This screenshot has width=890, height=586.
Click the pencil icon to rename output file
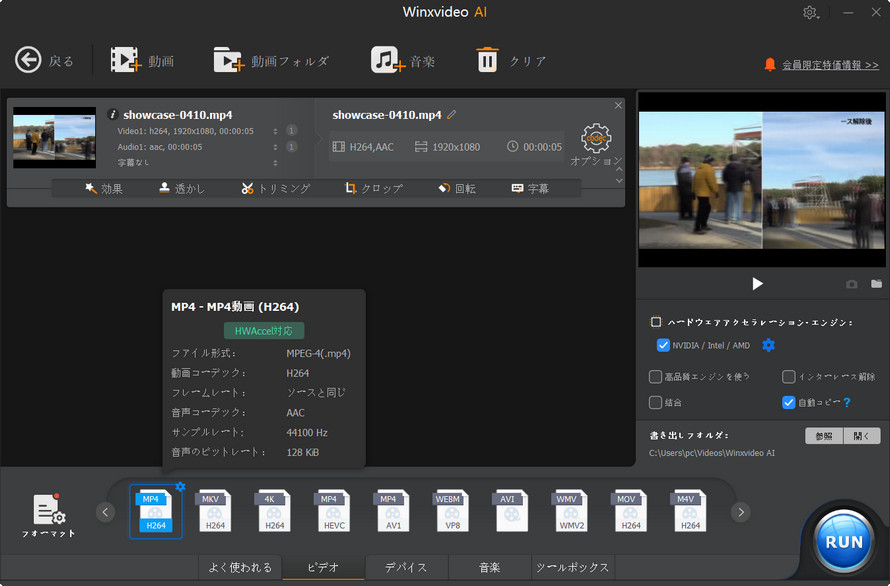pyautogui.click(x=452, y=115)
